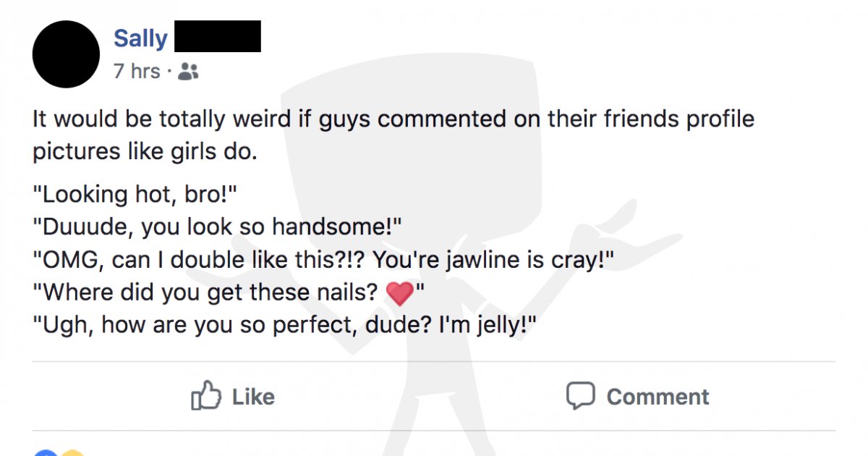The width and height of the screenshot is (868, 456).
Task: Open Sally's profile via name link
Action: click(x=140, y=38)
